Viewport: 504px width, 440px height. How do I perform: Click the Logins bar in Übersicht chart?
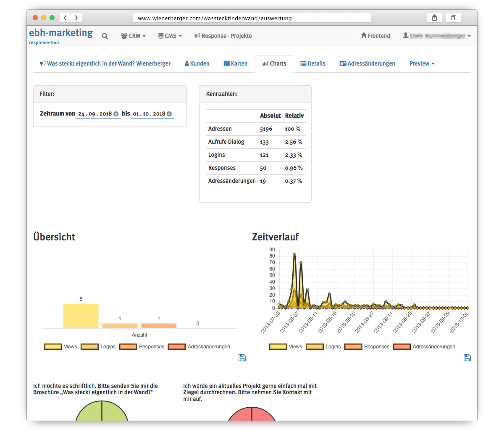click(120, 326)
